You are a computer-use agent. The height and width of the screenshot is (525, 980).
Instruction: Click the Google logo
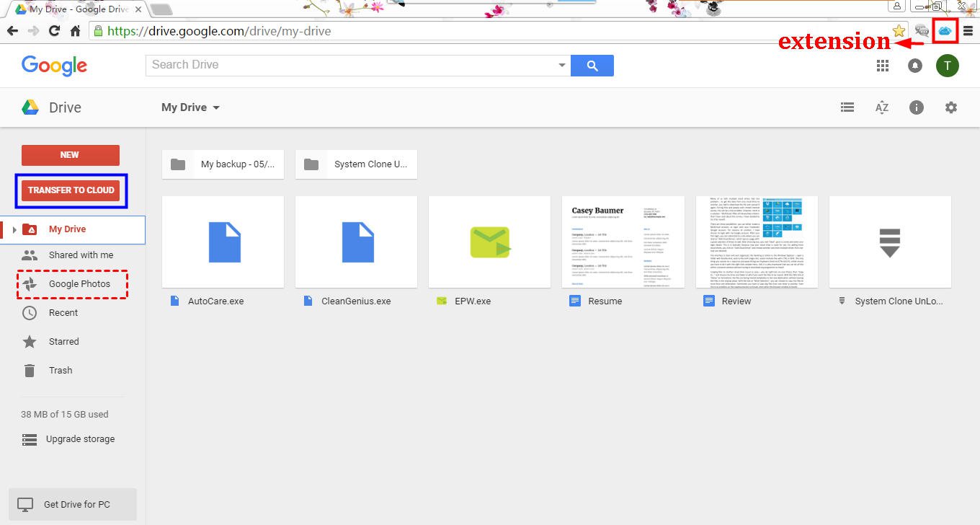(54, 66)
